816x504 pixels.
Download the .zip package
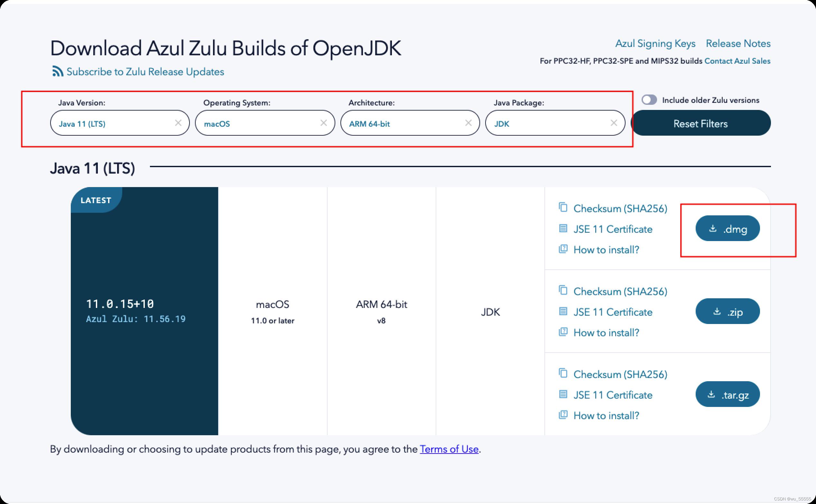point(728,311)
